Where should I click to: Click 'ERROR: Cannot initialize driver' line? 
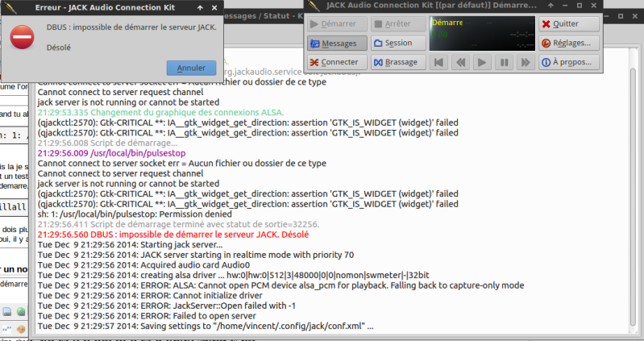tap(150, 296)
